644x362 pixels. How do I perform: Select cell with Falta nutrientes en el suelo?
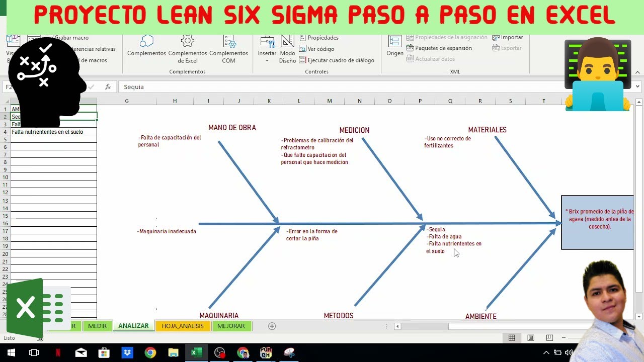[x=53, y=132]
